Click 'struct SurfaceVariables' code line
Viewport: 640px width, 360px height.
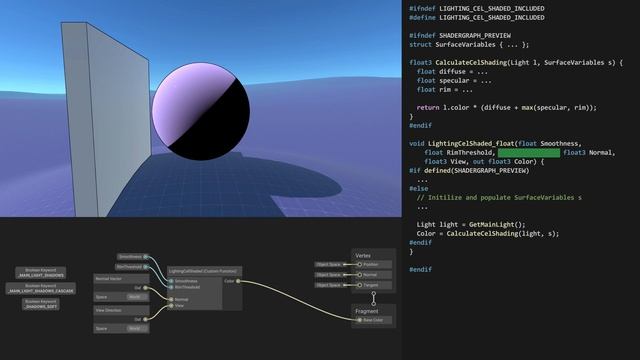coord(469,44)
